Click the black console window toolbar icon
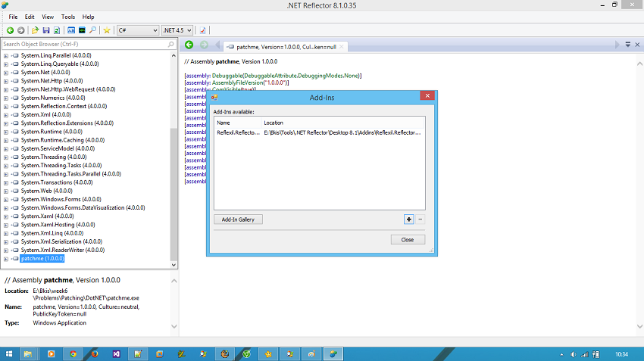644x361 pixels. pyautogui.click(x=82, y=30)
